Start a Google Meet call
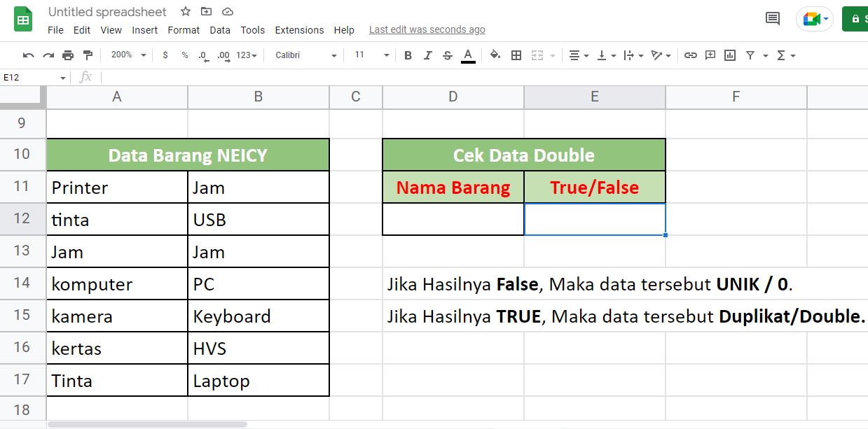Image resolution: width=868 pixels, height=429 pixels. [x=815, y=19]
